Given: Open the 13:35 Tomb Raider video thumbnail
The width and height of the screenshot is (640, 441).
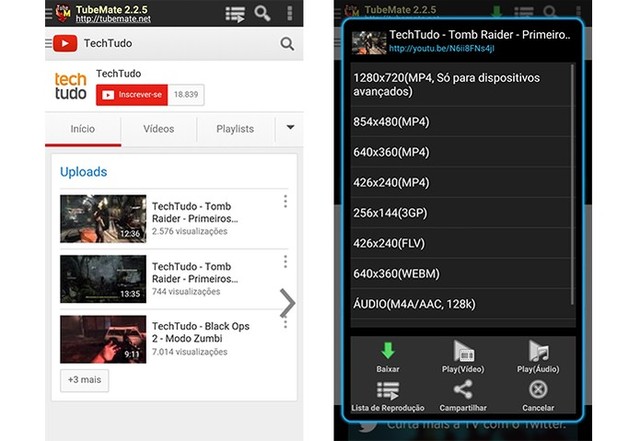Looking at the screenshot, I should 103,279.
